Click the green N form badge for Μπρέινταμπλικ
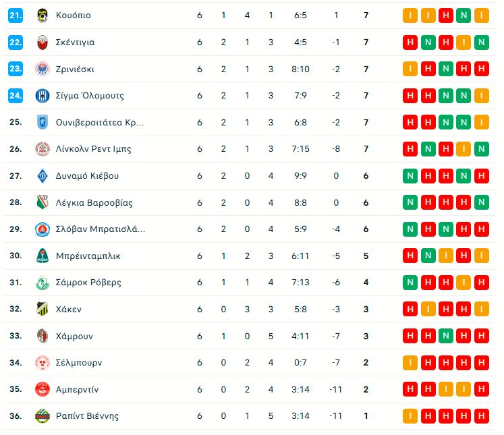This screenshot has height=435, width=504. (x=428, y=256)
